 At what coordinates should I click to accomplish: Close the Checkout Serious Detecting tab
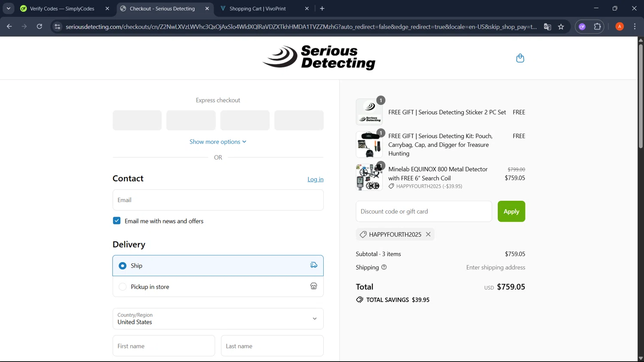[207, 9]
